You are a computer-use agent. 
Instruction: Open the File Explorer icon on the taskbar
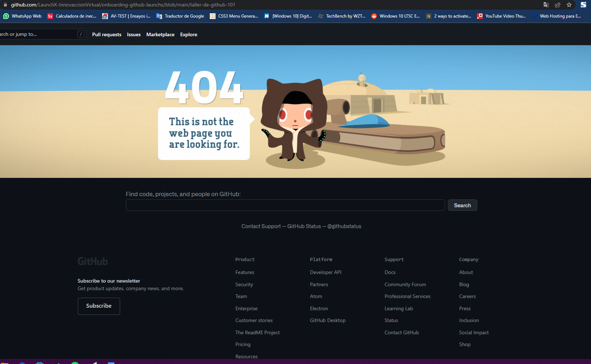5,363
